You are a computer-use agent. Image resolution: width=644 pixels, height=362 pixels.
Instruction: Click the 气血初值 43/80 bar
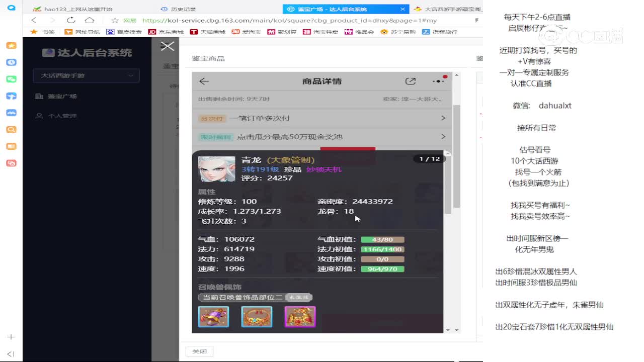[x=382, y=239]
